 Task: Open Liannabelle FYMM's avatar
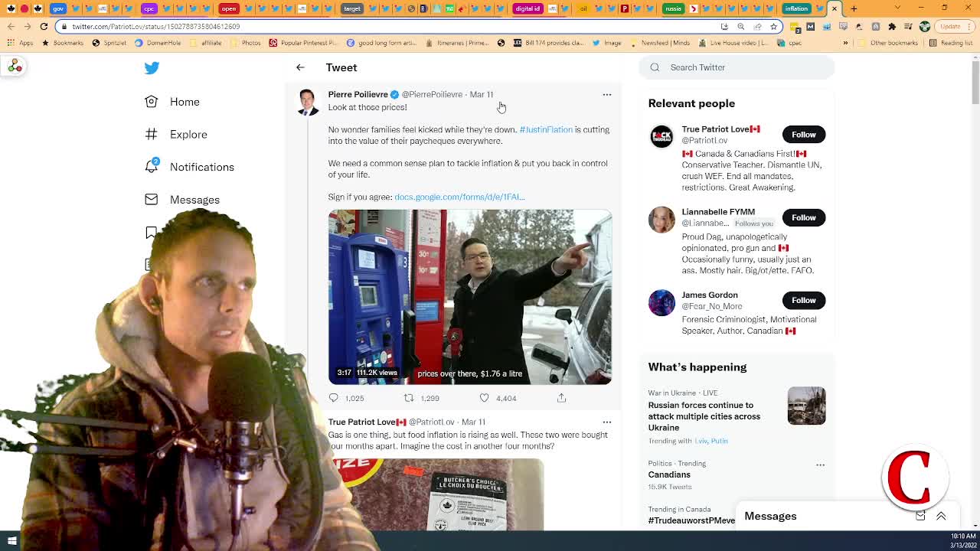click(661, 219)
